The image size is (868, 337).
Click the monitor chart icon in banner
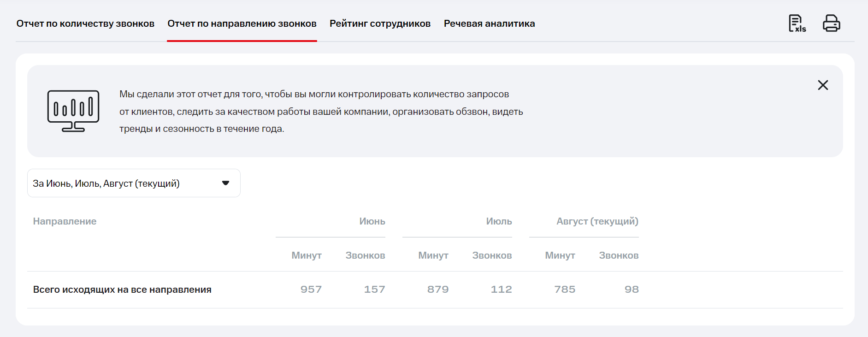pos(73,111)
